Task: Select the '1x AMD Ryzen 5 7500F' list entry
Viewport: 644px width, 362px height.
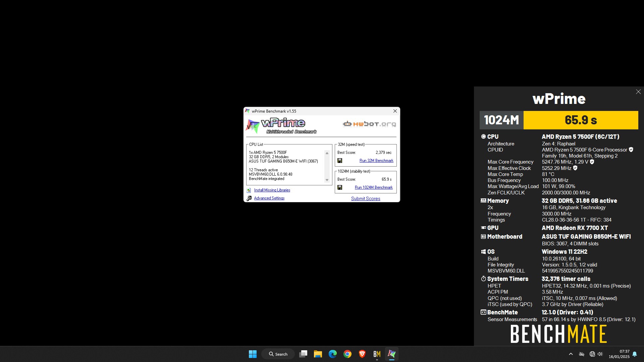Action: tap(268, 153)
